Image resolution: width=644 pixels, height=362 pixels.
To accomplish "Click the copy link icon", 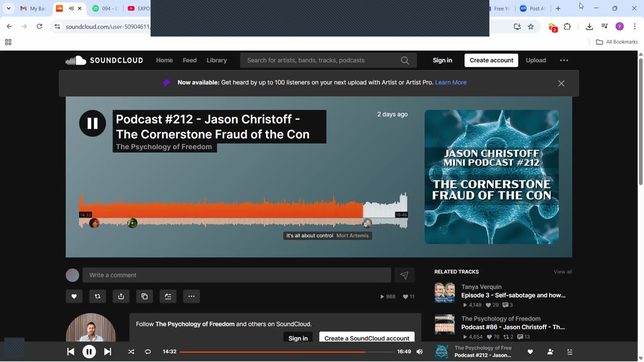I will [144, 297].
